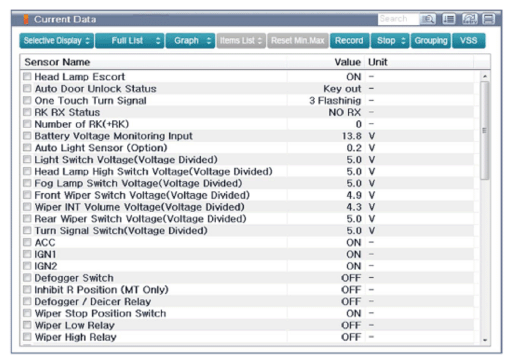Click the Sensor Name column header
Viewport: 513px width, 364px height.
click(153, 62)
